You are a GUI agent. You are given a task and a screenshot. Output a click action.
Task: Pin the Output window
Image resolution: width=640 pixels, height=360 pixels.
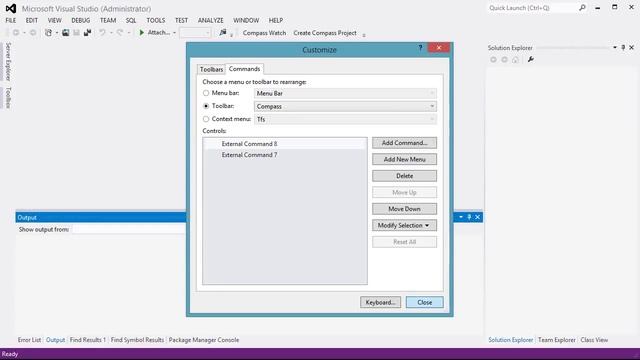[x=469, y=217]
